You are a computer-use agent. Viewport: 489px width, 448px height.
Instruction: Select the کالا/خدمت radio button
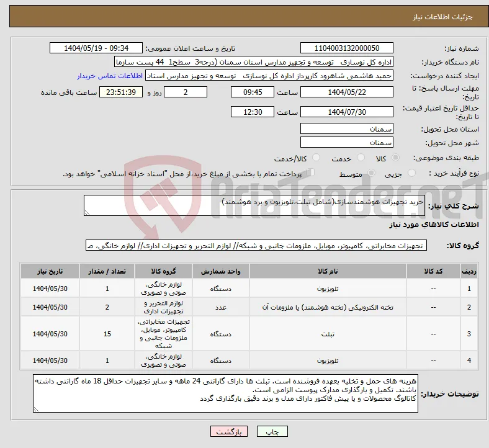click(316, 158)
